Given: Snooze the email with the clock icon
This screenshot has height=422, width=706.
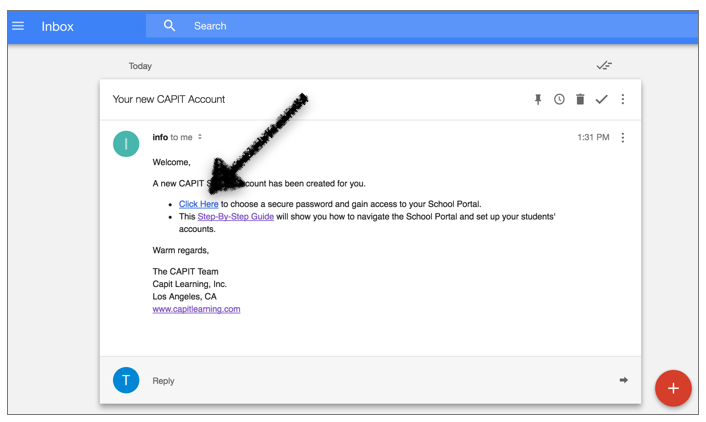Looking at the screenshot, I should [559, 99].
